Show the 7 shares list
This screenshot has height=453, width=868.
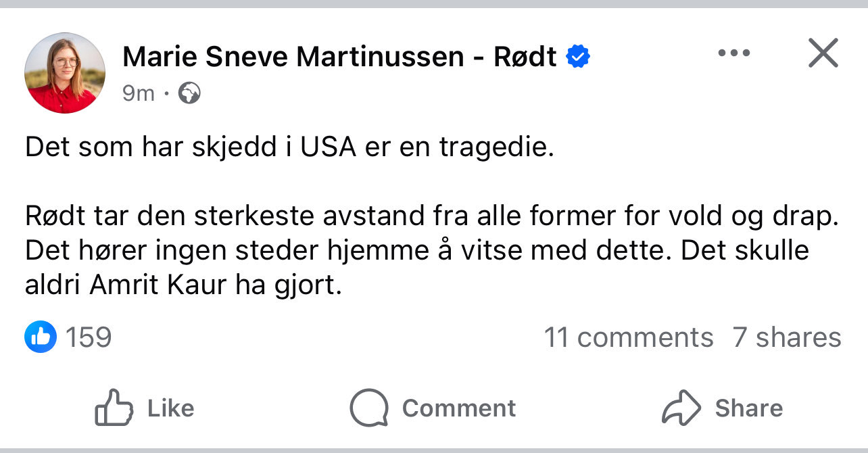786,337
